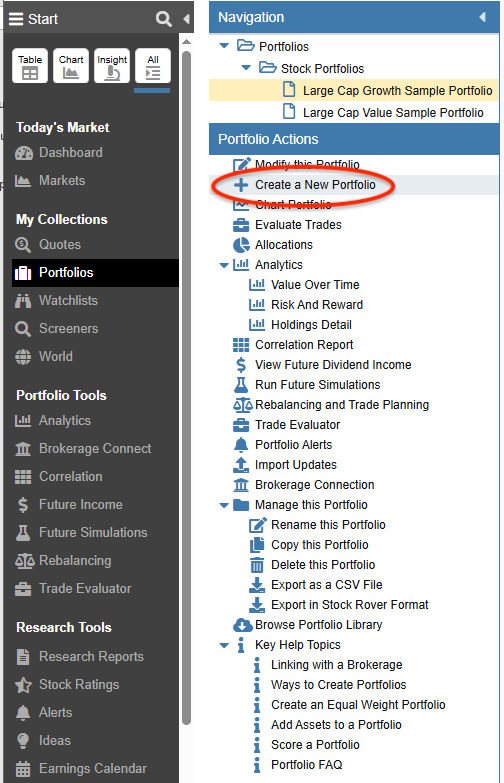Viewport: 504px width, 783px height.
Task: Open the Insight view button
Action: 112,65
